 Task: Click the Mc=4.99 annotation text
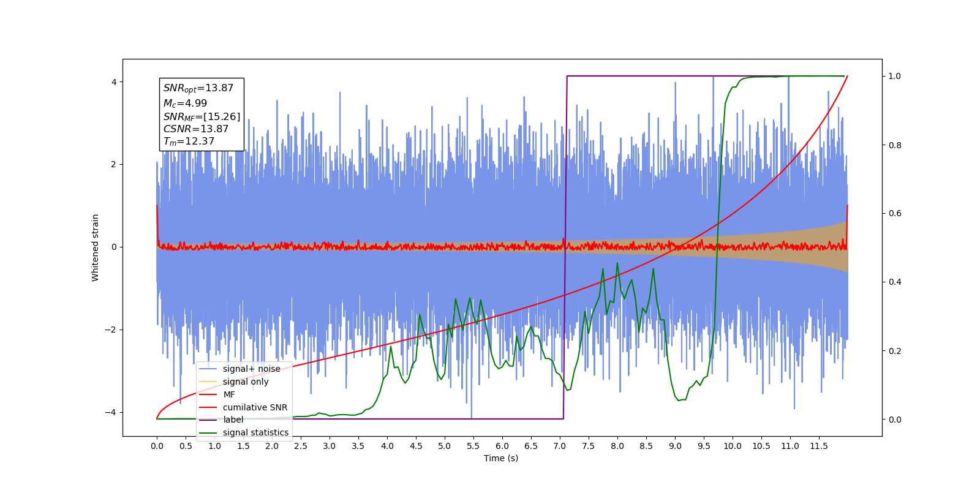[x=185, y=104]
